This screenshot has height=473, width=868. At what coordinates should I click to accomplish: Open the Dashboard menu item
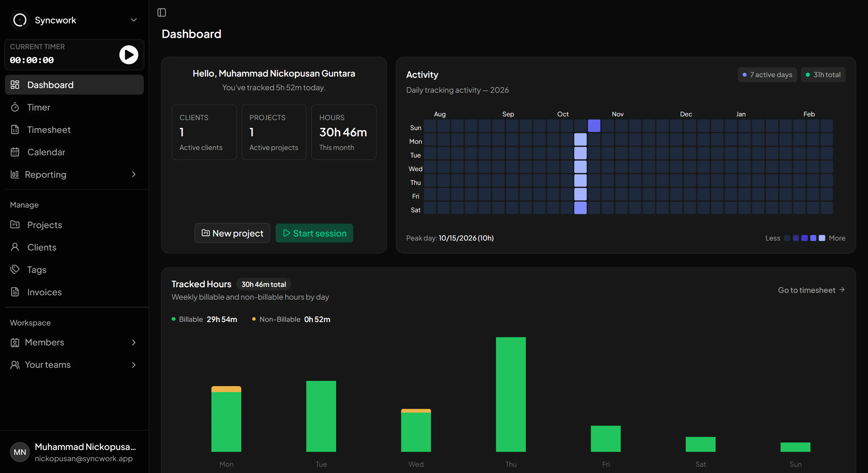pyautogui.click(x=75, y=85)
